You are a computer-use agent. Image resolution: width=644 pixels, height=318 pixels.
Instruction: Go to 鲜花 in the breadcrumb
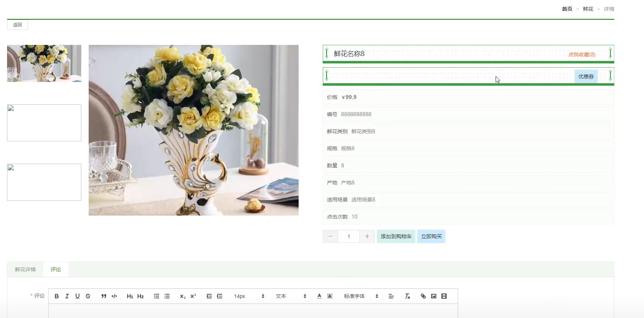click(x=588, y=9)
